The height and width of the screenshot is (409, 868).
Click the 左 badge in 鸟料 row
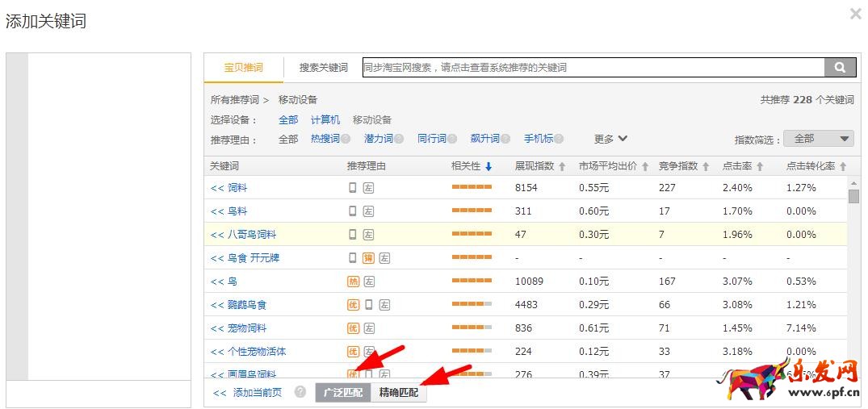368,211
